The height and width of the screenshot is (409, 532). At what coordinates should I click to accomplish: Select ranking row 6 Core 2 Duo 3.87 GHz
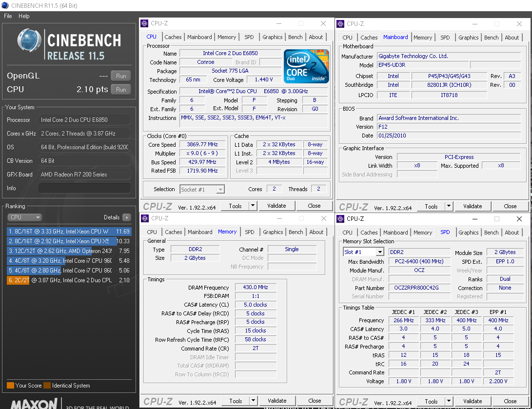69,280
